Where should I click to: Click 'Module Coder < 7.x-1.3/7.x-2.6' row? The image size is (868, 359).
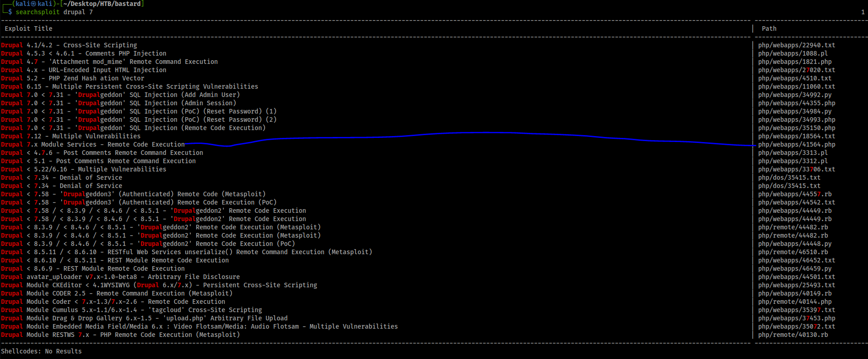(x=113, y=302)
